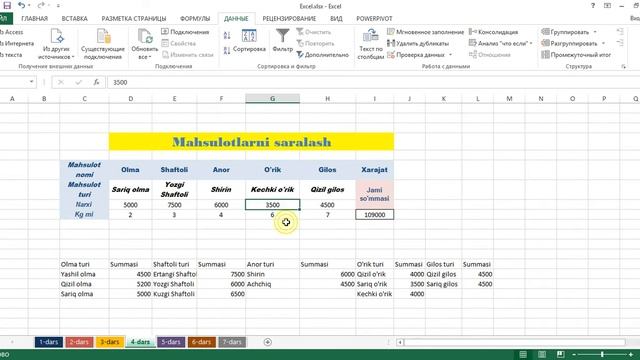Click Промежуточный итог
Screen dimensions: 640x360
(x=576, y=55)
